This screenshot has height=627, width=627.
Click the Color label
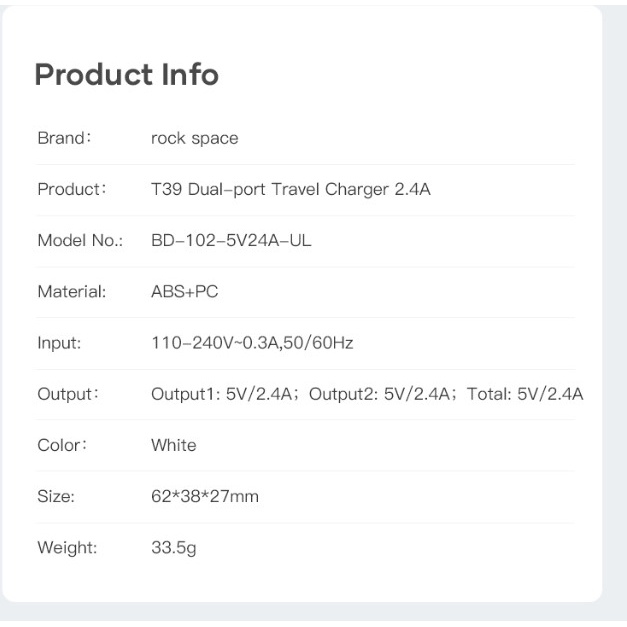(62, 445)
